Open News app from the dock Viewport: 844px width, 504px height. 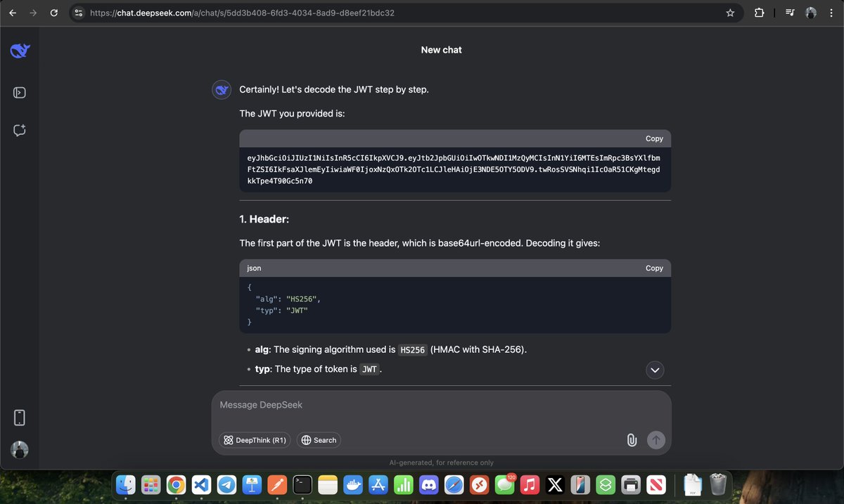coord(657,484)
